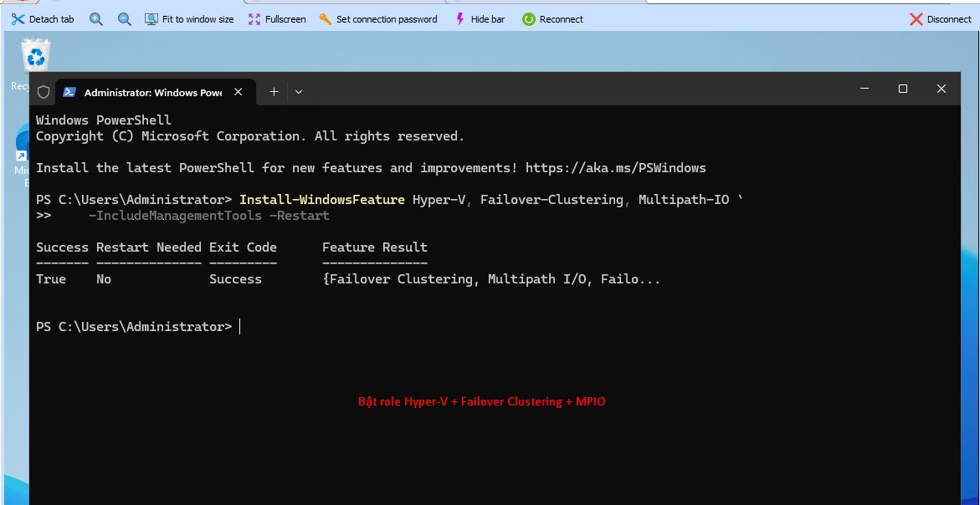Screen dimensions: 980x505
Task: Expand the terminal profile dropdown arrow
Action: (x=299, y=92)
